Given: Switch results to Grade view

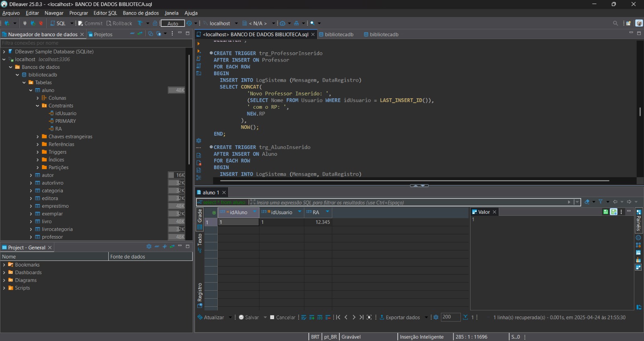Looking at the screenshot, I should pyautogui.click(x=200, y=219).
